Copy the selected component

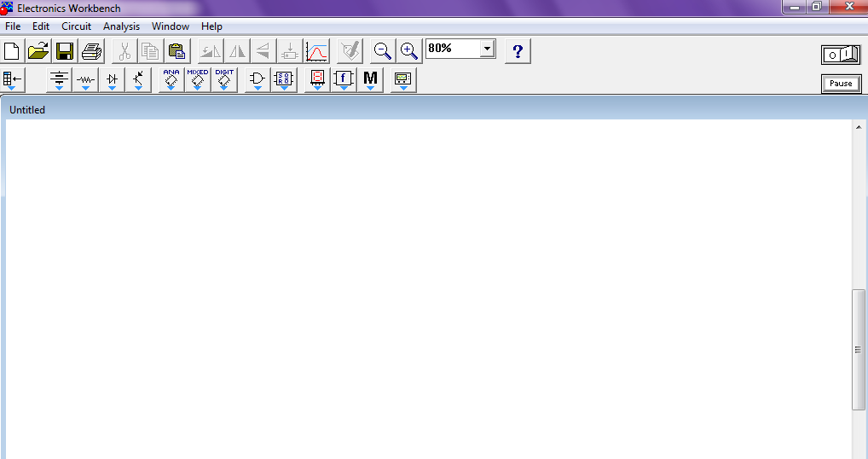tap(150, 51)
